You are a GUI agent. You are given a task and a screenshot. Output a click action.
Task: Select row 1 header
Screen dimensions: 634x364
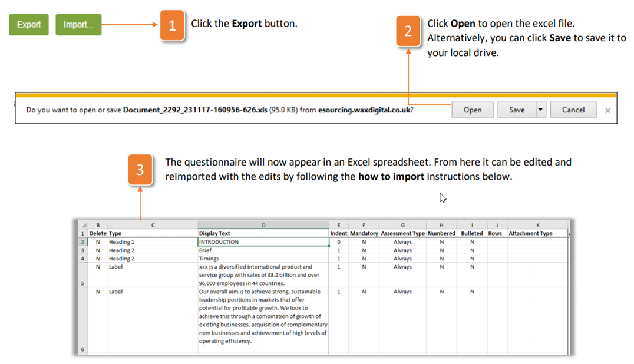click(83, 233)
